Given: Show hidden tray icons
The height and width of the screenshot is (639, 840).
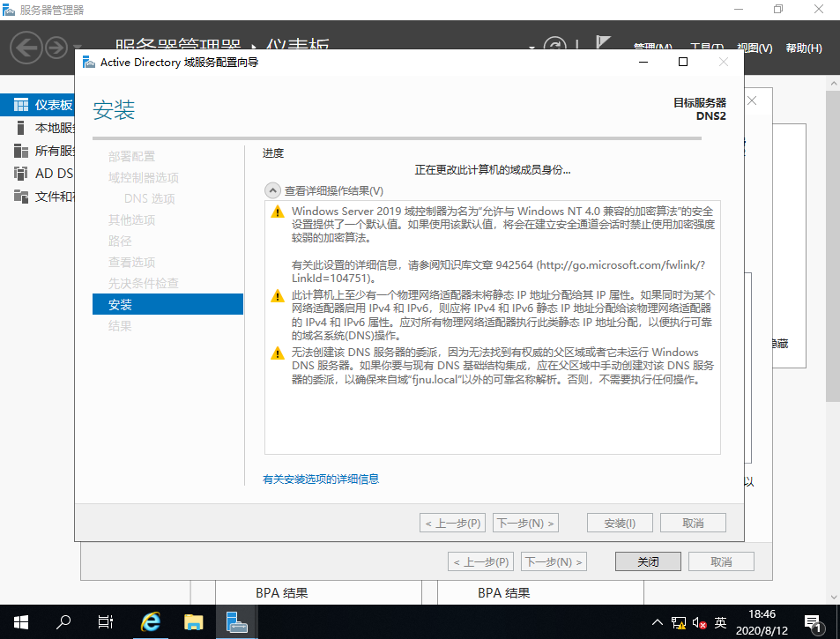Looking at the screenshot, I should 658,622.
